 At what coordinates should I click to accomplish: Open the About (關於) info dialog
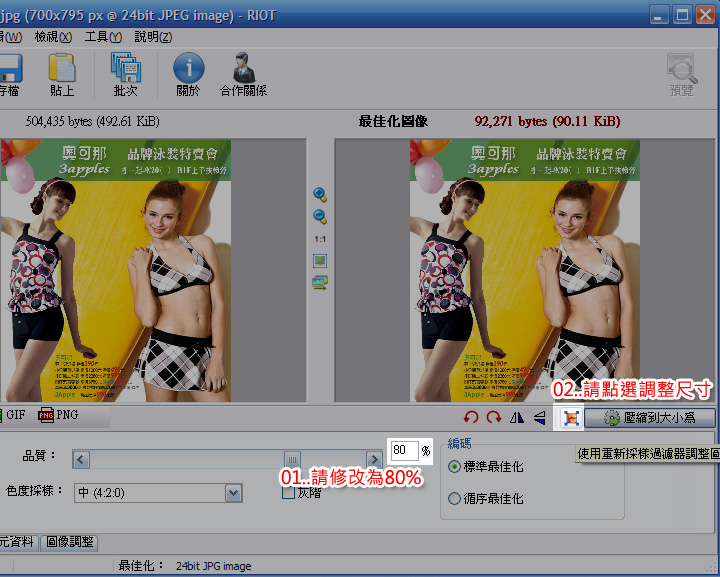coord(188,74)
